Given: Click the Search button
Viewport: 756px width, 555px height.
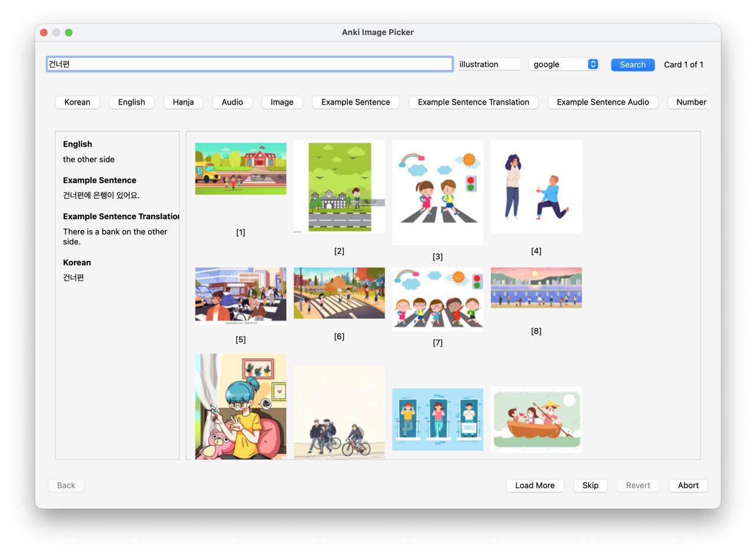Looking at the screenshot, I should pyautogui.click(x=633, y=64).
